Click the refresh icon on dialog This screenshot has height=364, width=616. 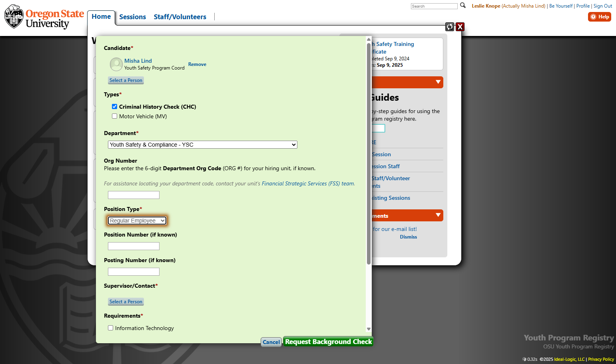click(x=450, y=27)
